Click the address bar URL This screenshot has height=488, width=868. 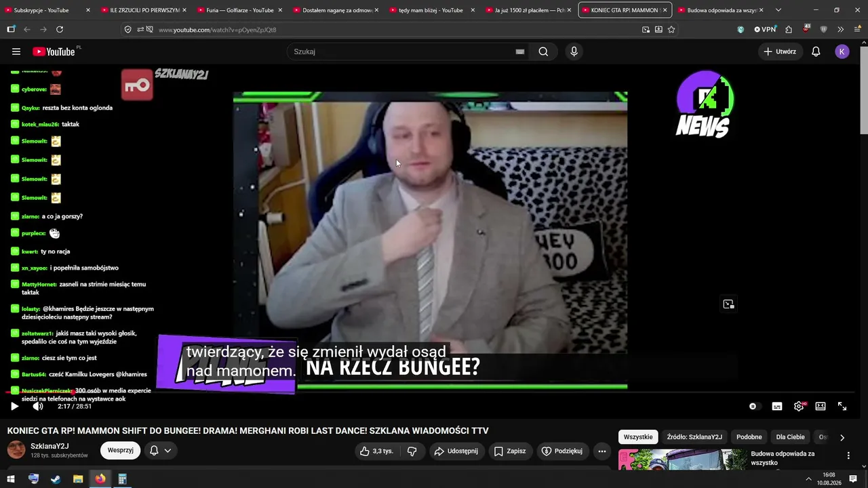[x=217, y=30]
